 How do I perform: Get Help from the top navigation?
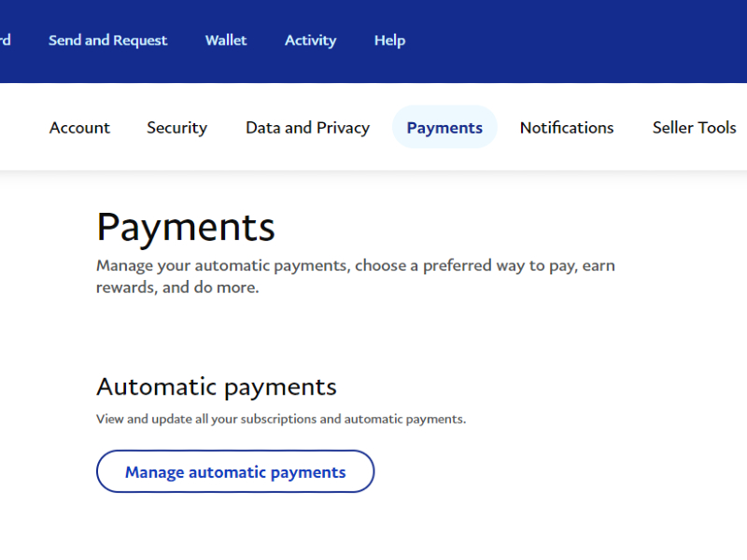click(x=389, y=40)
